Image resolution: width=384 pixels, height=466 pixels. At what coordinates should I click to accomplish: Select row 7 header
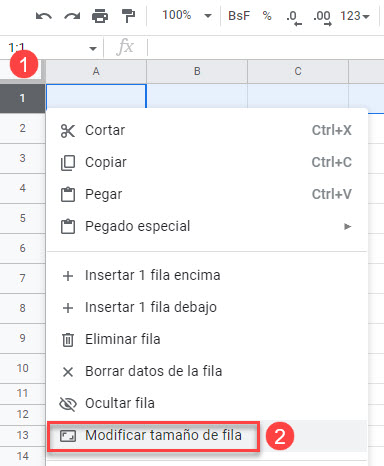click(x=22, y=278)
